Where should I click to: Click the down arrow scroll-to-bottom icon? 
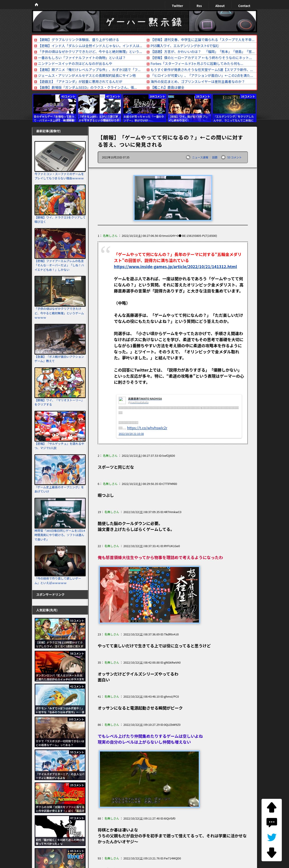271,852
